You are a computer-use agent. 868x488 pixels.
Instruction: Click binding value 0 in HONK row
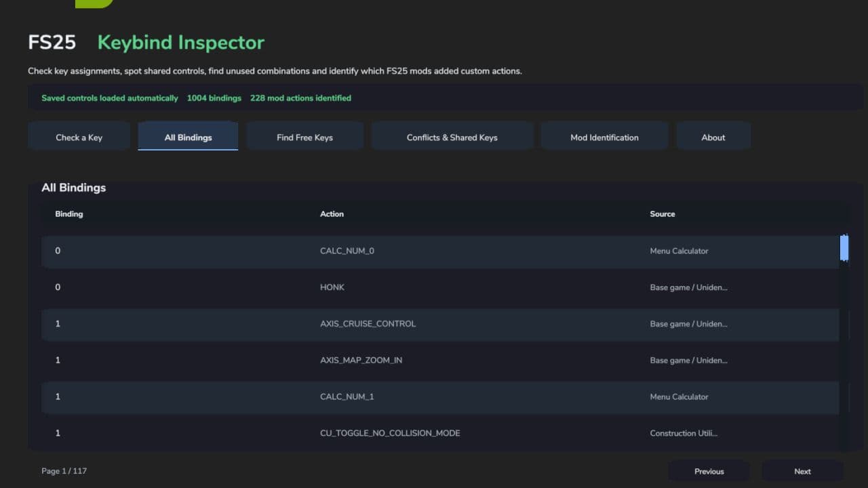coord(58,287)
